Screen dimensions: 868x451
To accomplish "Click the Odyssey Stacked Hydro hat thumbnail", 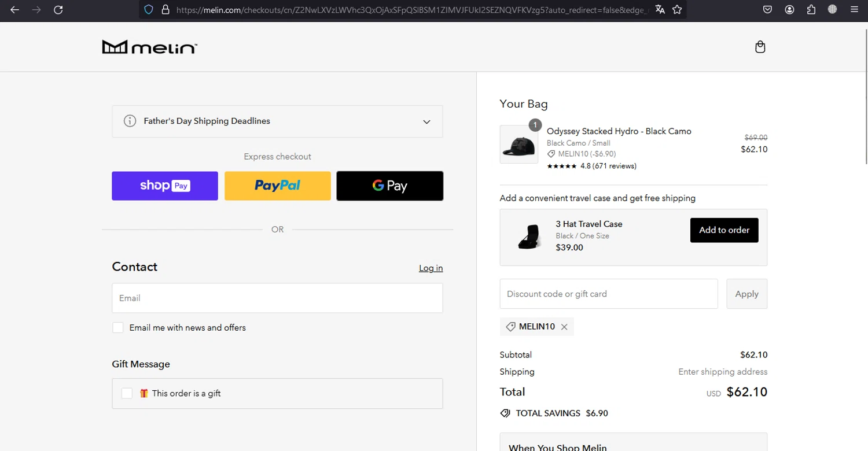I will click(x=519, y=145).
